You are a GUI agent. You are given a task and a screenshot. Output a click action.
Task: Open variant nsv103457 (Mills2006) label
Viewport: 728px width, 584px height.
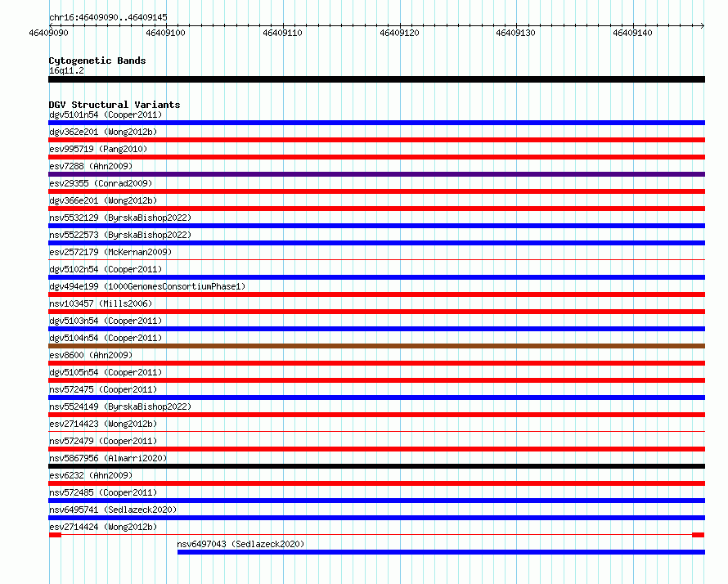[x=101, y=303]
